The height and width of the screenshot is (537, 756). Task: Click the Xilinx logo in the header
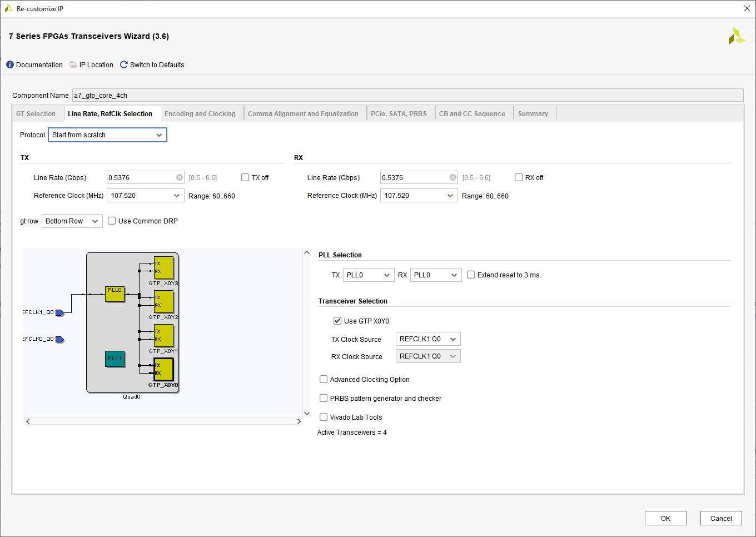737,36
